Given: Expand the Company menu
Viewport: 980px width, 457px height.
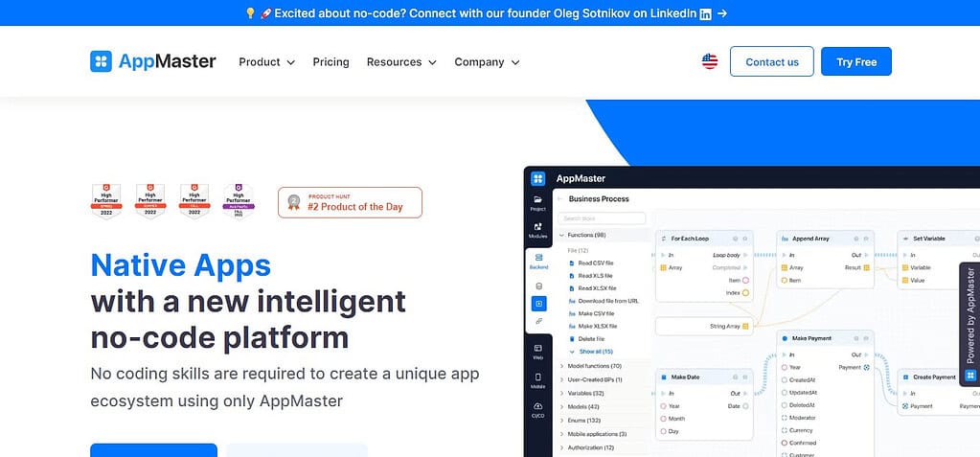Looking at the screenshot, I should click(487, 62).
